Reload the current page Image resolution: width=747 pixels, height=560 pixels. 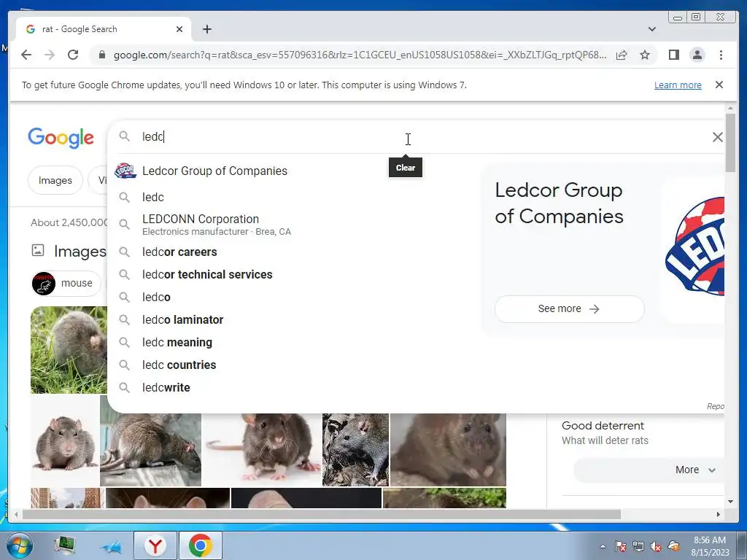(x=73, y=55)
